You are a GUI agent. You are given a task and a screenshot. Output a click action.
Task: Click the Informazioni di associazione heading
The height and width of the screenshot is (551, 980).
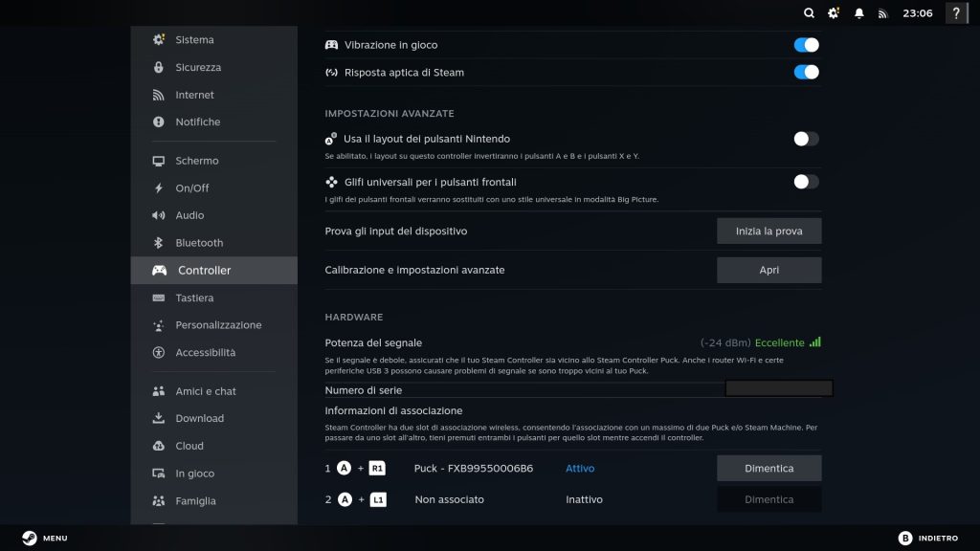click(393, 410)
